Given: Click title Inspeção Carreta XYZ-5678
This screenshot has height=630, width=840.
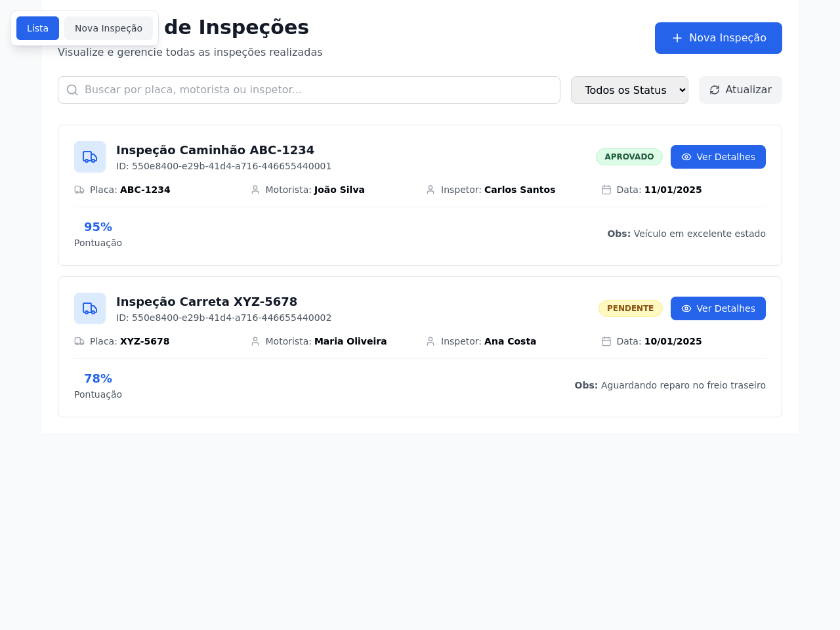Looking at the screenshot, I should 207,301.
